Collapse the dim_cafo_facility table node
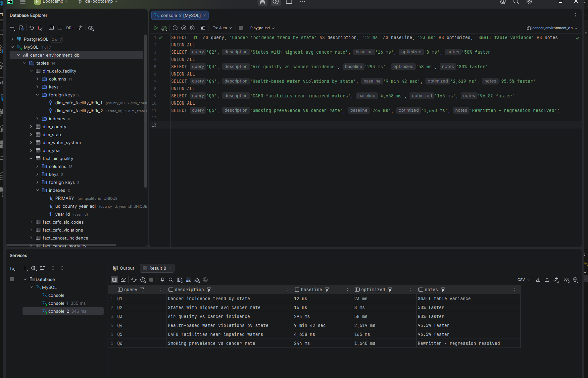This screenshot has width=588, height=378. tap(31, 71)
